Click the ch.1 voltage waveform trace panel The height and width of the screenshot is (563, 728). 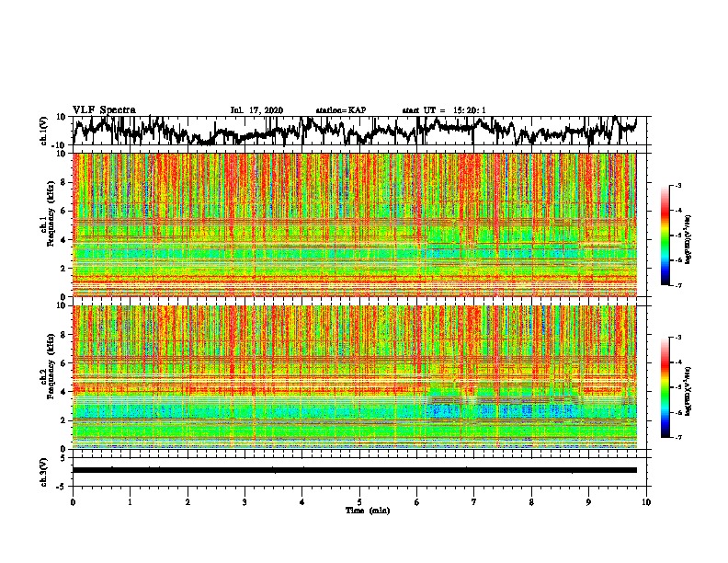(359, 131)
